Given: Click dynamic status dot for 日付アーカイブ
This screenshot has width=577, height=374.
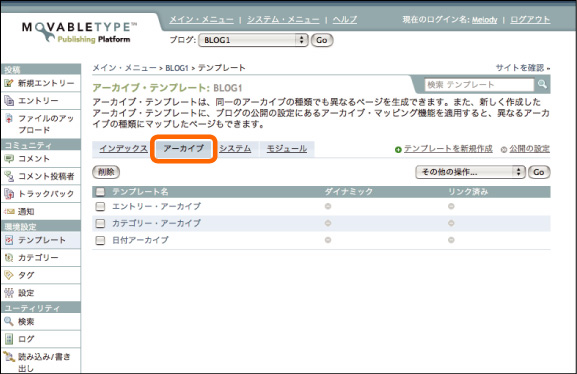Looking at the screenshot, I should point(328,240).
